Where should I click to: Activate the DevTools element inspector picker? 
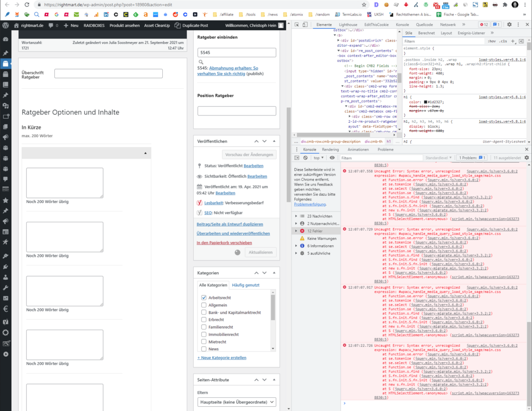pos(297,25)
